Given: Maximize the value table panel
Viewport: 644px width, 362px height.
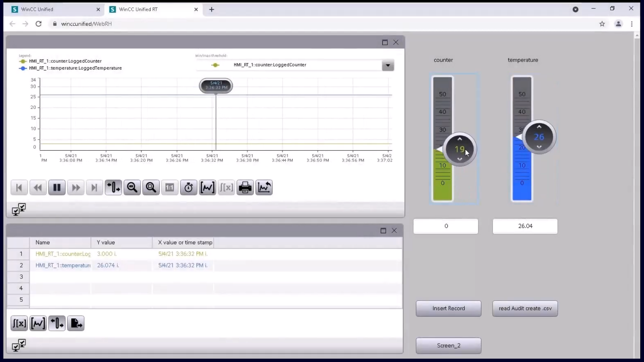Looking at the screenshot, I should point(383,231).
